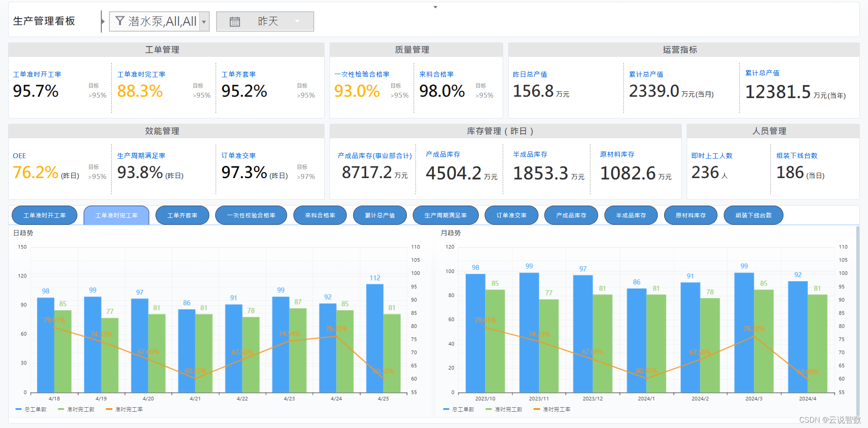Click the 日趋势 chart title
Viewport: 868px width, 428px height.
[23, 233]
